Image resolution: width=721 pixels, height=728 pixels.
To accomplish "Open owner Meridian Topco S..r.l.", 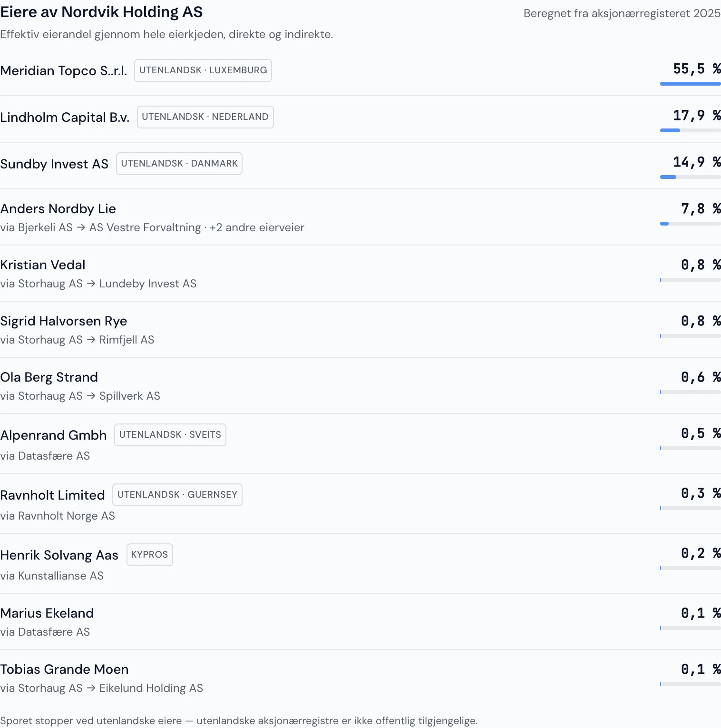I will click(x=64, y=70).
